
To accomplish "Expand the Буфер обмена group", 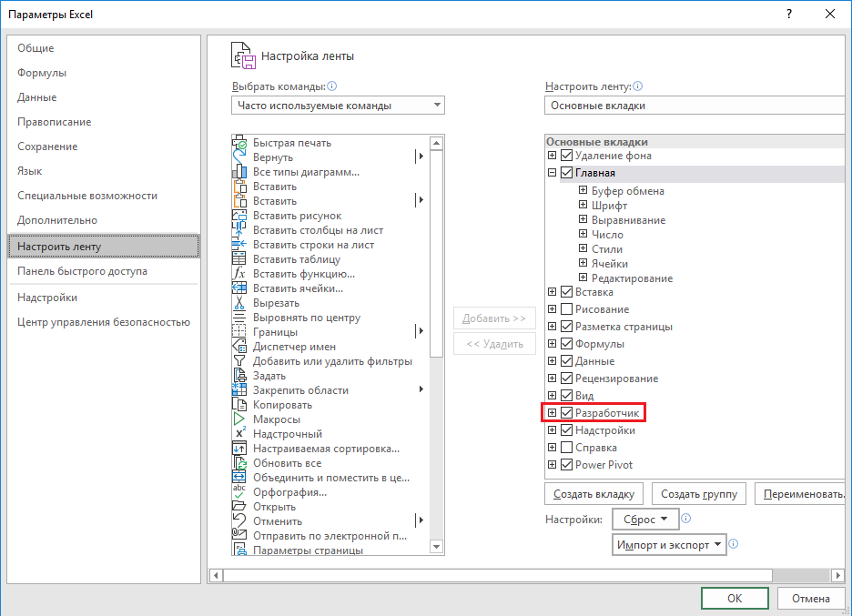I will pos(583,190).
